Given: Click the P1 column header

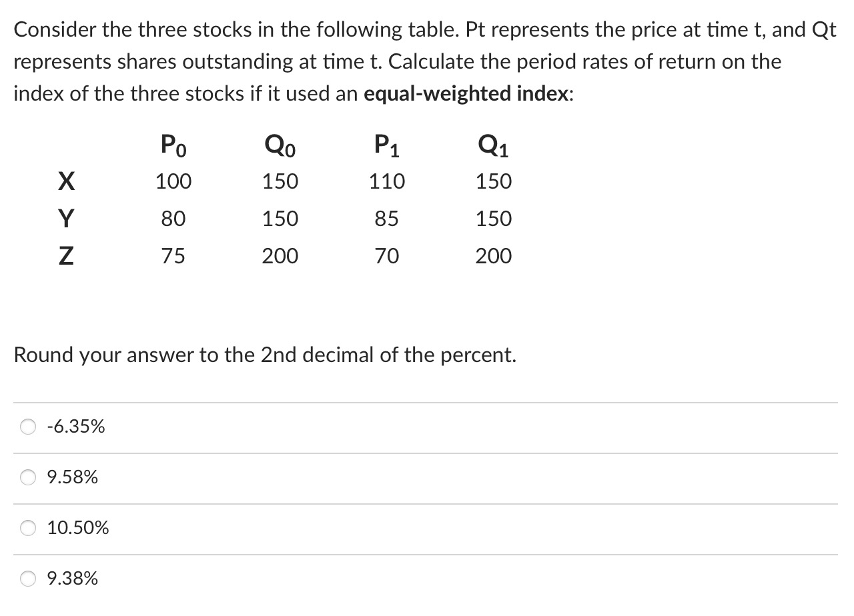Looking at the screenshot, I should (386, 145).
